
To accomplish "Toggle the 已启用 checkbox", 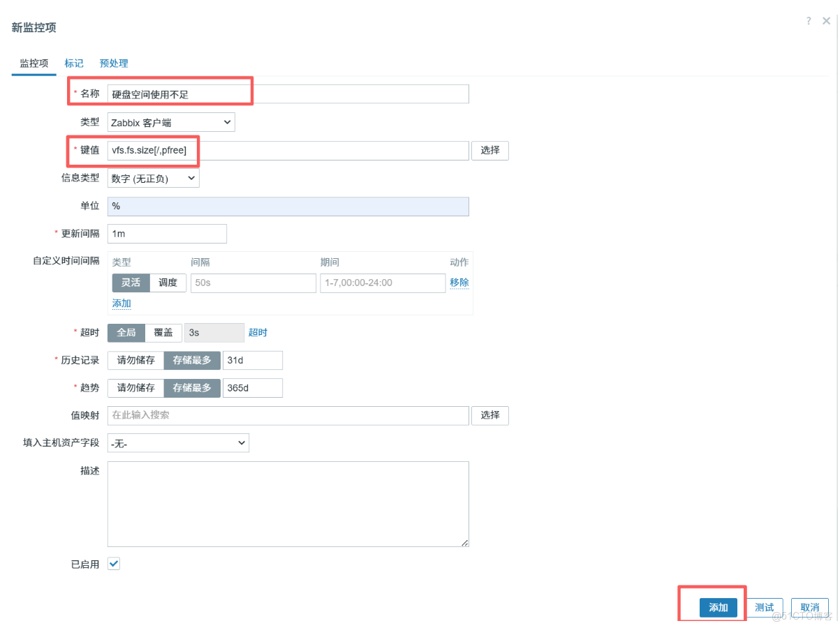I will tap(114, 564).
